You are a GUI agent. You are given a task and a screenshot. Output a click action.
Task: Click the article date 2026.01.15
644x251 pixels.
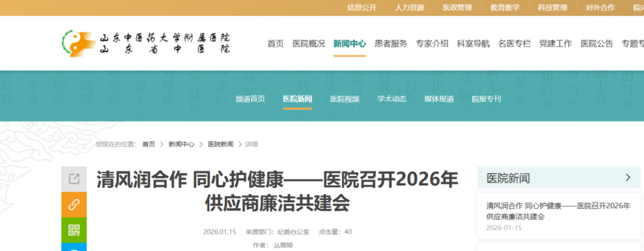pyautogui.click(x=219, y=232)
